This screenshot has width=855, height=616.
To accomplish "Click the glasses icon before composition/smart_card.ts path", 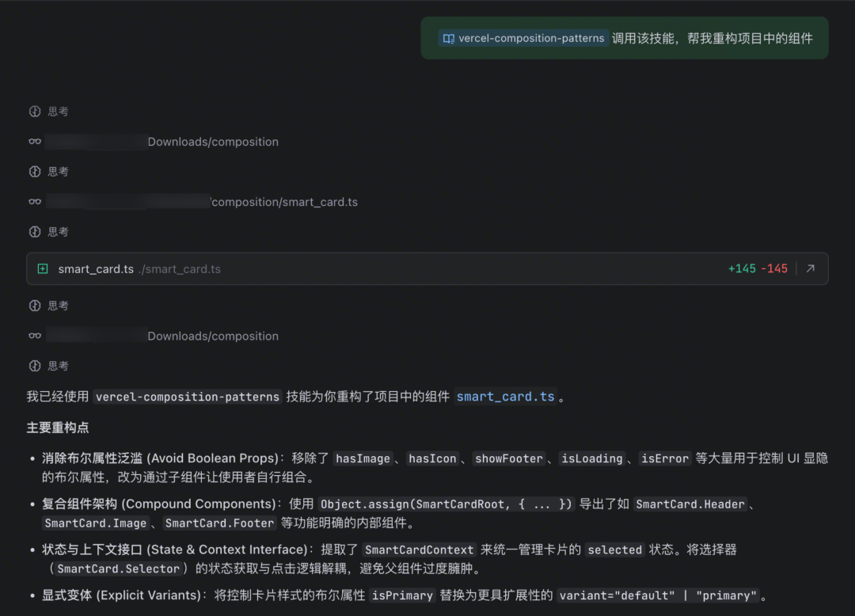I will click(35, 202).
